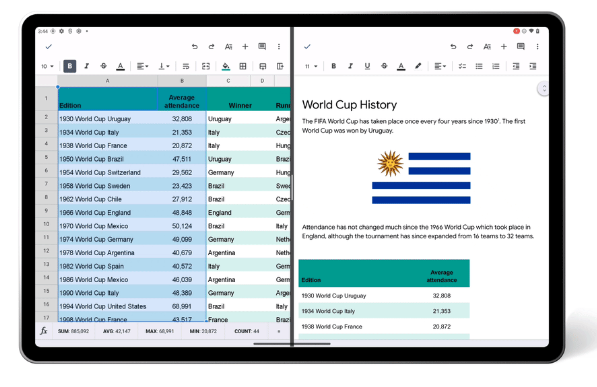Image resolution: width=597 pixels, height=387 pixels.
Task: Click the fx formula button
Action: point(44,331)
